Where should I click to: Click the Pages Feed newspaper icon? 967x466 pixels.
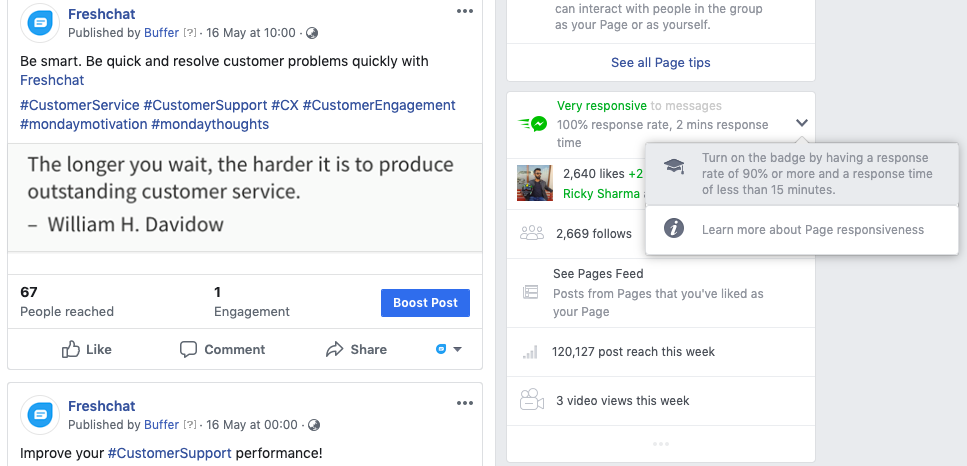point(530,292)
